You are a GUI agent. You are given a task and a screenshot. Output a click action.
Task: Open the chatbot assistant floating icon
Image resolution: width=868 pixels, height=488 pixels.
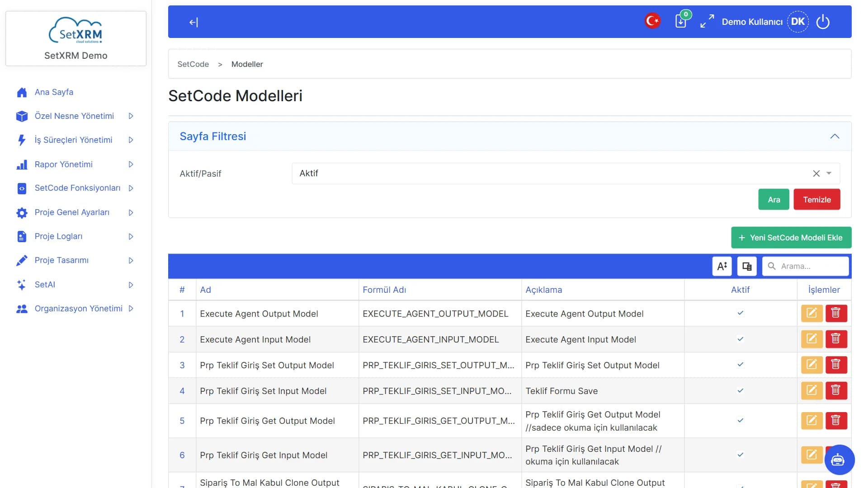(x=839, y=460)
